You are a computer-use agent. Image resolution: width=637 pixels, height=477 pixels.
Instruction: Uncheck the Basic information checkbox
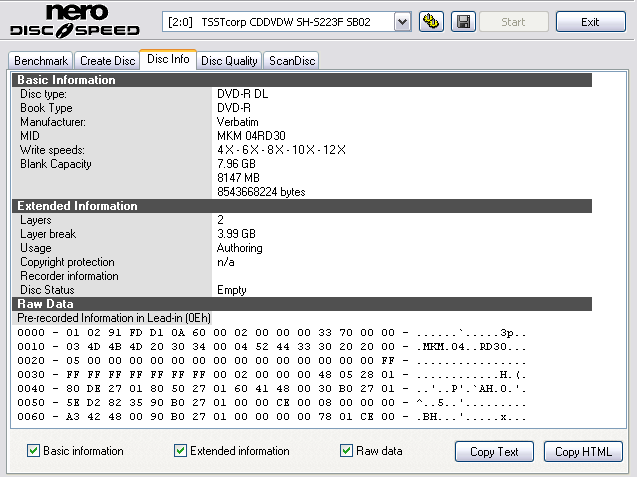[x=33, y=451]
